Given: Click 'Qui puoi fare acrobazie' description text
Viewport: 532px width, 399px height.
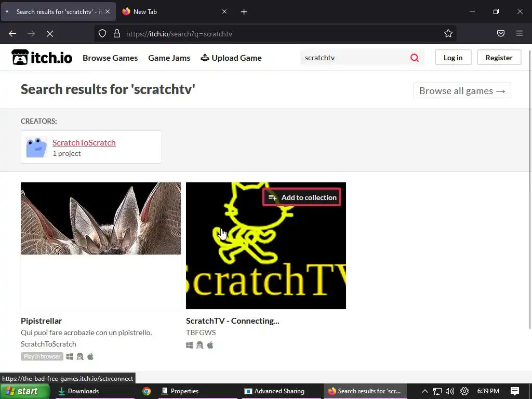Looking at the screenshot, I should pyautogui.click(x=86, y=332).
